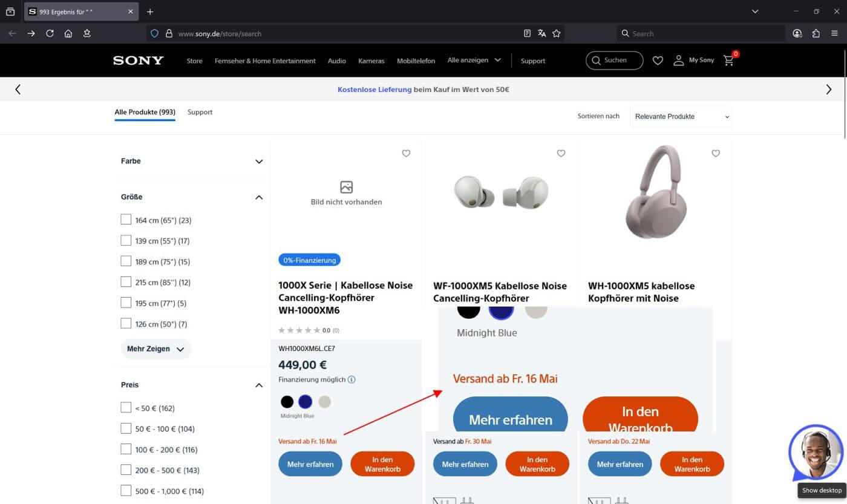The height and width of the screenshot is (504, 847).
Task: Open the live chat support avatar
Action: (815, 453)
